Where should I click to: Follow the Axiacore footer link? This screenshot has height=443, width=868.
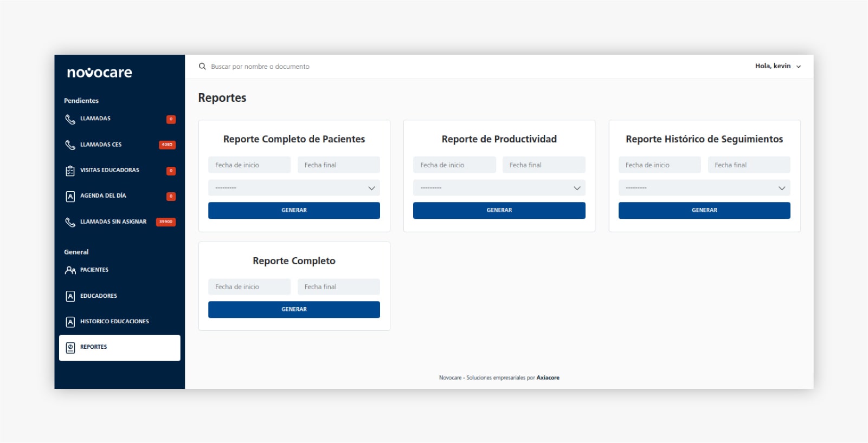click(x=548, y=377)
